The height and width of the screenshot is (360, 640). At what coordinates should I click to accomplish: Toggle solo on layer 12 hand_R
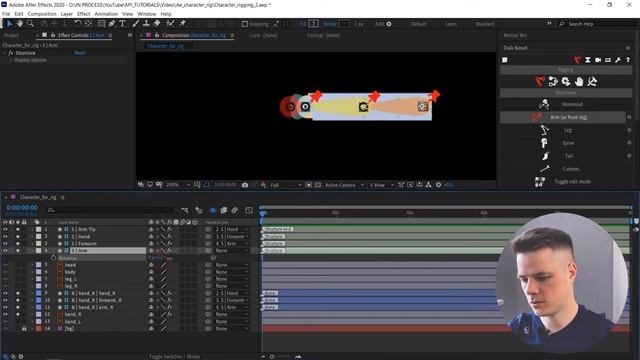[18, 314]
